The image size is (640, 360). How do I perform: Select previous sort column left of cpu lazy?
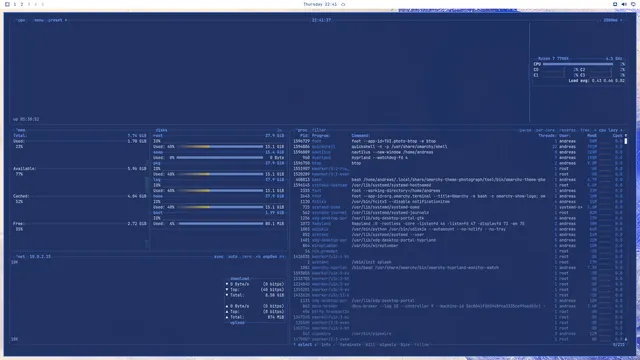(x=595, y=130)
